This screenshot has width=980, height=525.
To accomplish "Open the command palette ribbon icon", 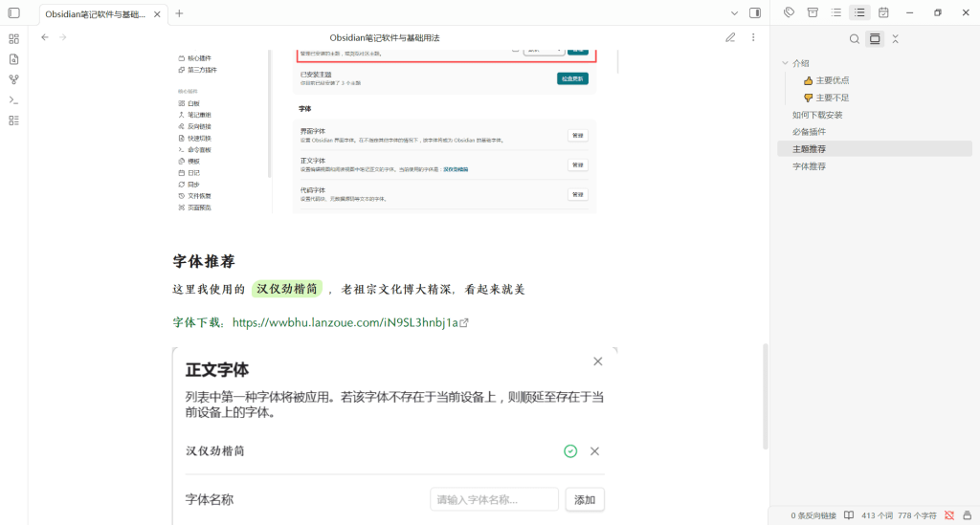I will 13,99.
